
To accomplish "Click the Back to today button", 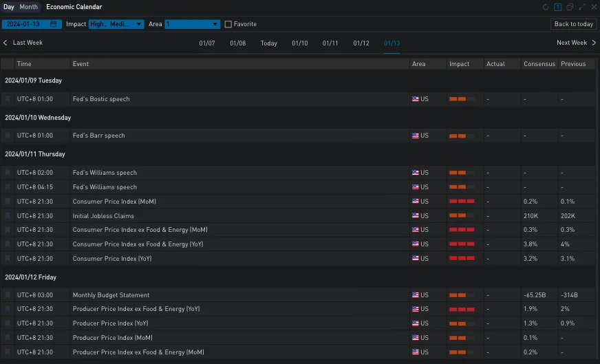I will click(573, 24).
